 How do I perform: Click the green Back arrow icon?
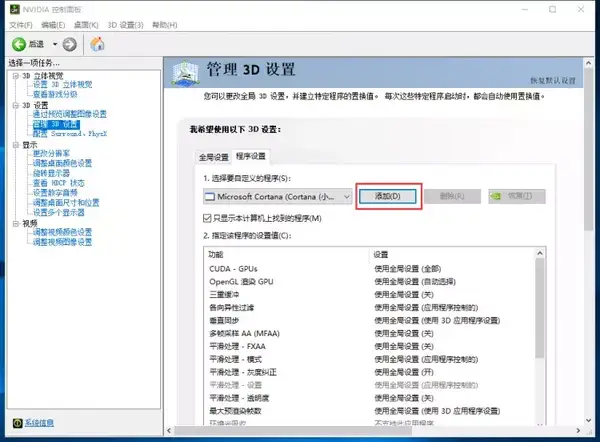click(x=19, y=44)
